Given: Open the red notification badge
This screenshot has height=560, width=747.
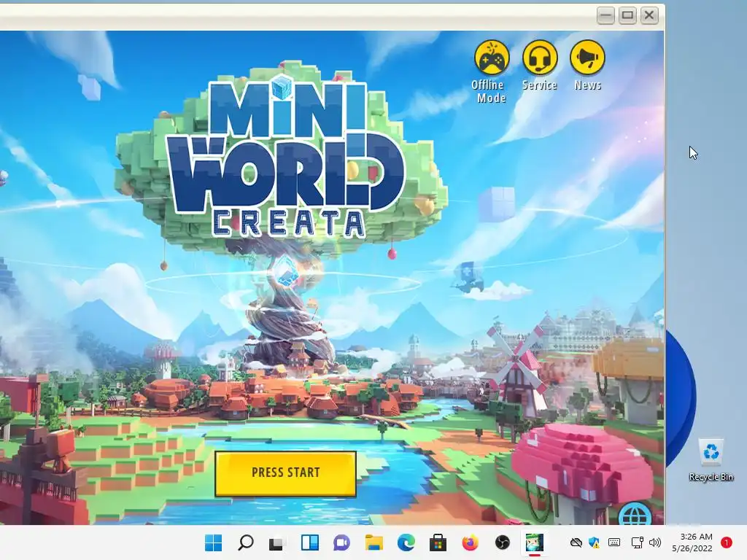Looking at the screenshot, I should pyautogui.click(x=727, y=542).
